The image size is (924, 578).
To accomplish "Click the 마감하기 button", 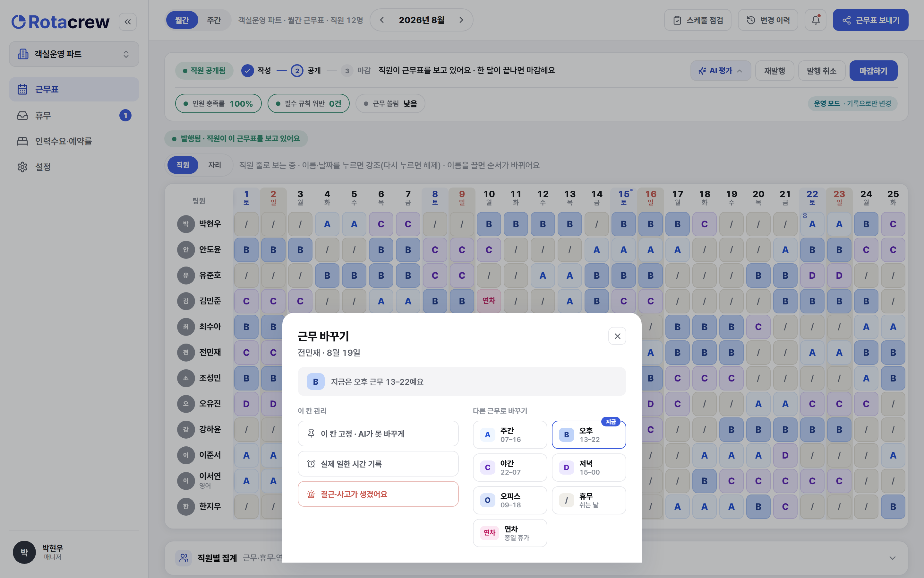I will (873, 71).
